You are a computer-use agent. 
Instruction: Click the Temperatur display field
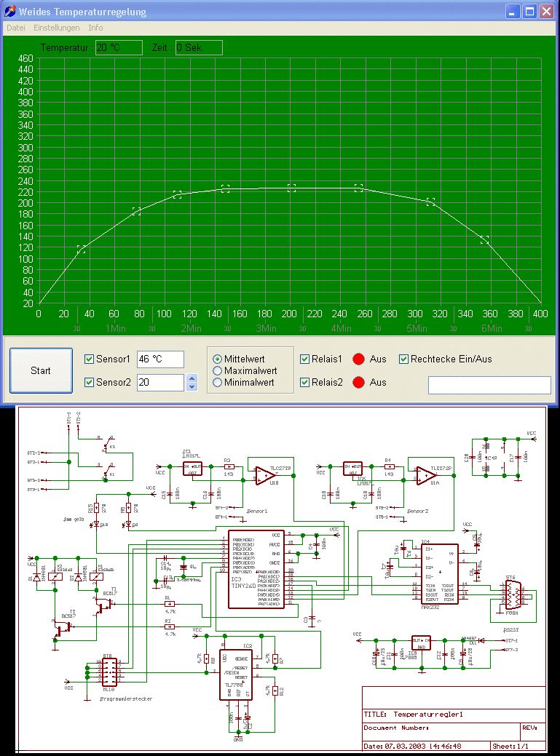coord(119,47)
